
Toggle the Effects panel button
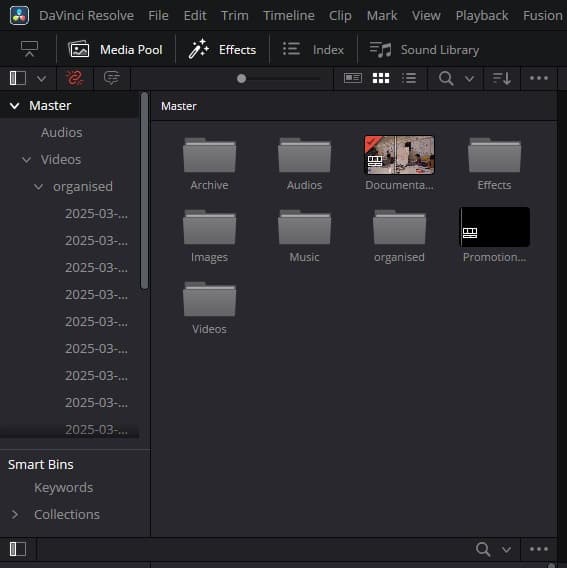tap(222, 50)
